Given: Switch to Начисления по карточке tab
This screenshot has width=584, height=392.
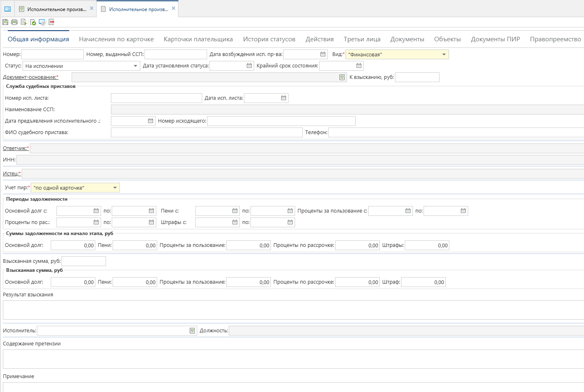Looking at the screenshot, I should tap(116, 39).
